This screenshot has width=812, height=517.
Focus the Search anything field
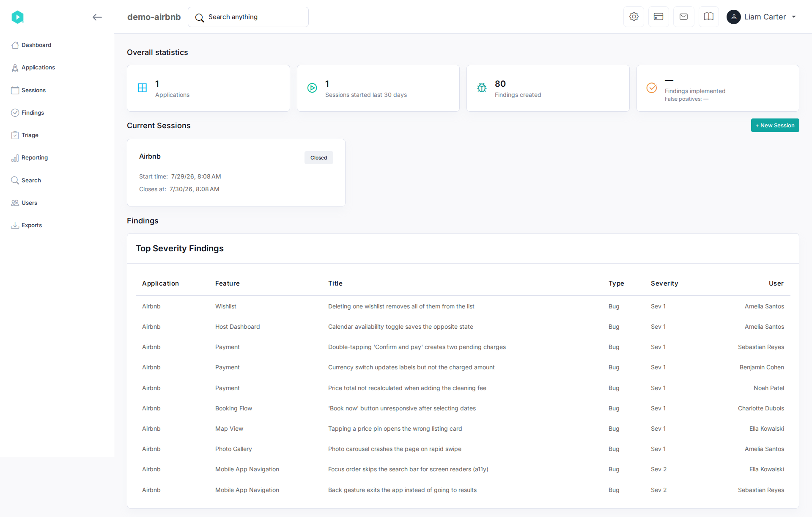[248, 17]
